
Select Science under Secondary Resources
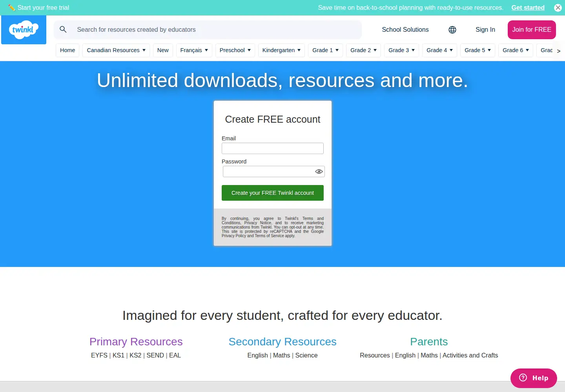(306, 355)
